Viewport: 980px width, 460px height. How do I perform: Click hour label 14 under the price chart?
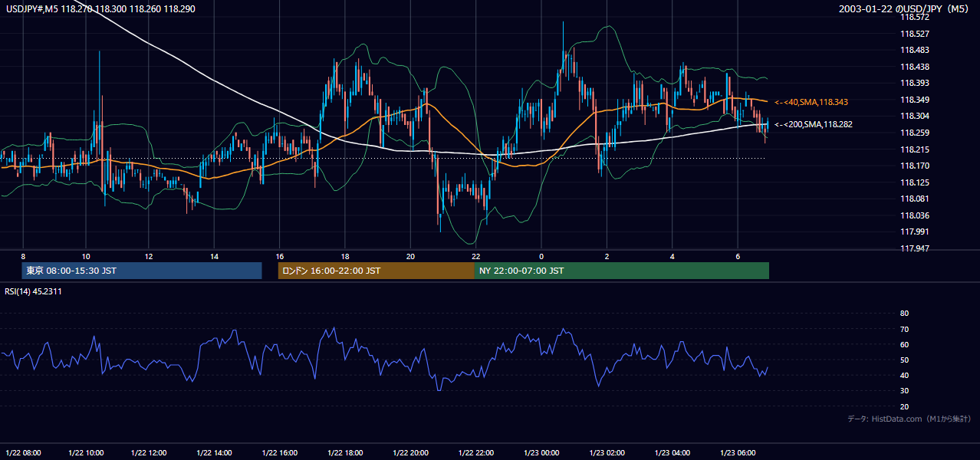214,256
